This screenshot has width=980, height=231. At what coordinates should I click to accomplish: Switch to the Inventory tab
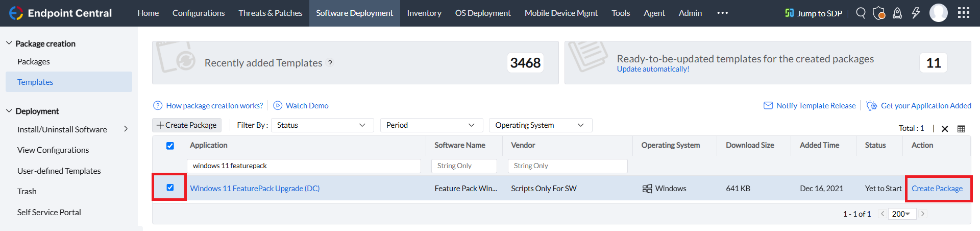coord(424,13)
